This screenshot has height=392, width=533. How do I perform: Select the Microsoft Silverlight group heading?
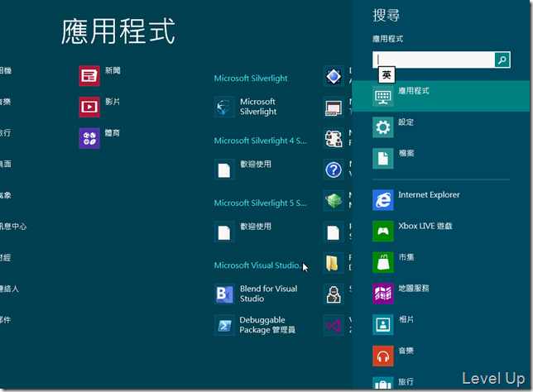(251, 79)
